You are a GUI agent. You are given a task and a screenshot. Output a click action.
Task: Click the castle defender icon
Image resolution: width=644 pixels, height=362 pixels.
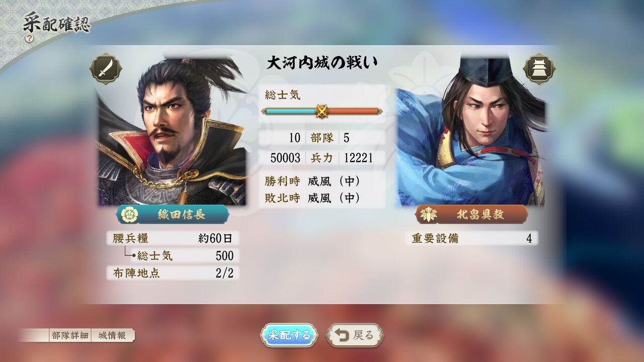coord(539,68)
